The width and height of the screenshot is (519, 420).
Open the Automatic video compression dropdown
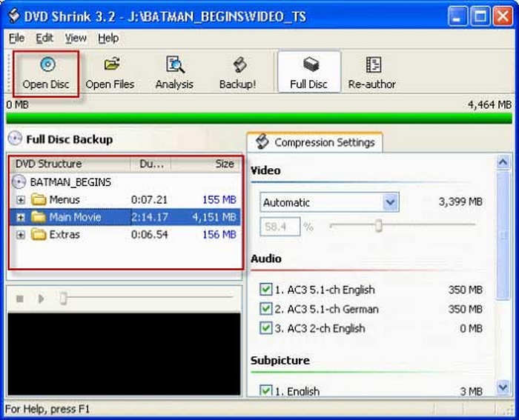click(390, 202)
